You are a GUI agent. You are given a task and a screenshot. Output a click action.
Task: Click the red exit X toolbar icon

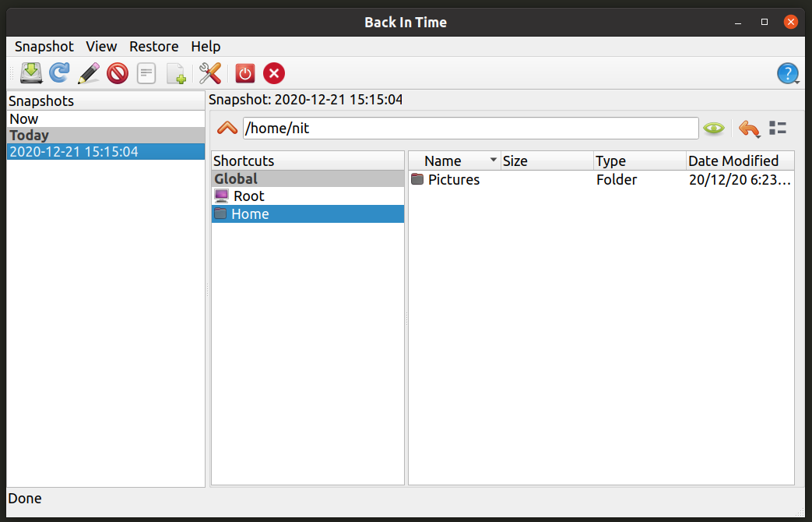tap(274, 73)
